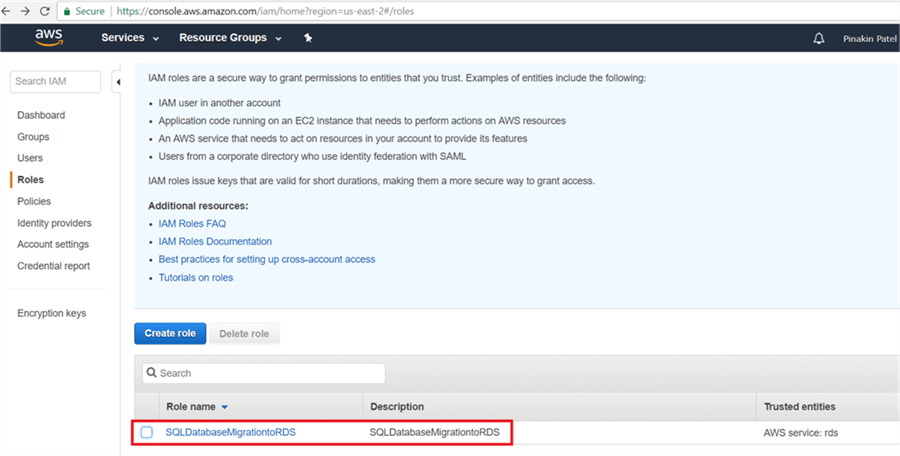Open the Pinakin Patel account menu
Image resolution: width=900 pixels, height=456 pixels.
870,38
